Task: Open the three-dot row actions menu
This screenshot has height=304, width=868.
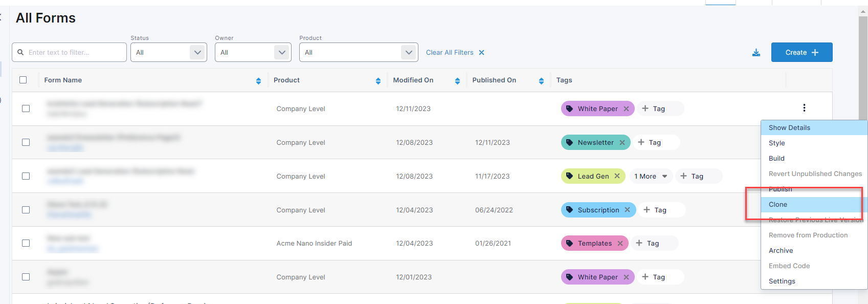Action: tap(804, 108)
